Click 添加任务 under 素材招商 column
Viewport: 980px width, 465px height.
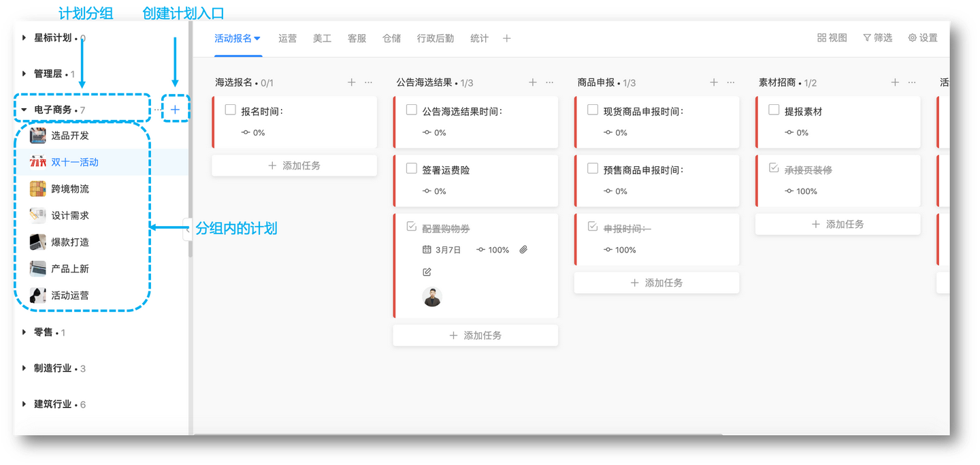(x=838, y=224)
